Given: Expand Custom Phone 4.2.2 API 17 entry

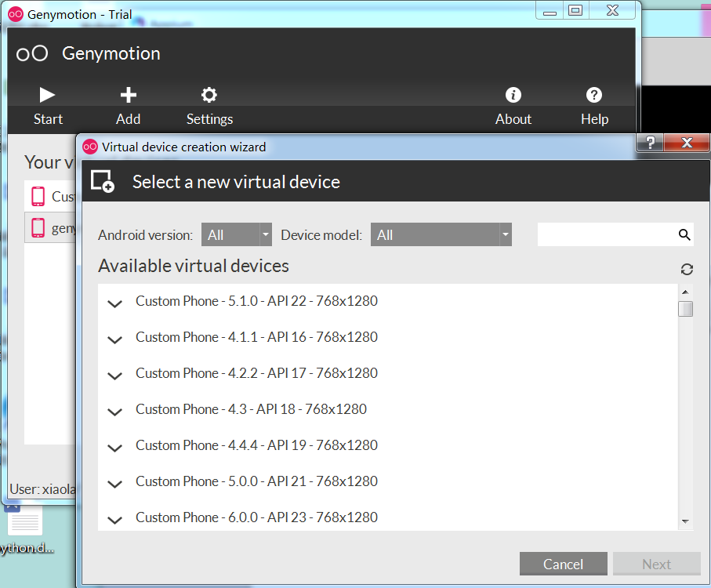Looking at the screenshot, I should tap(114, 376).
